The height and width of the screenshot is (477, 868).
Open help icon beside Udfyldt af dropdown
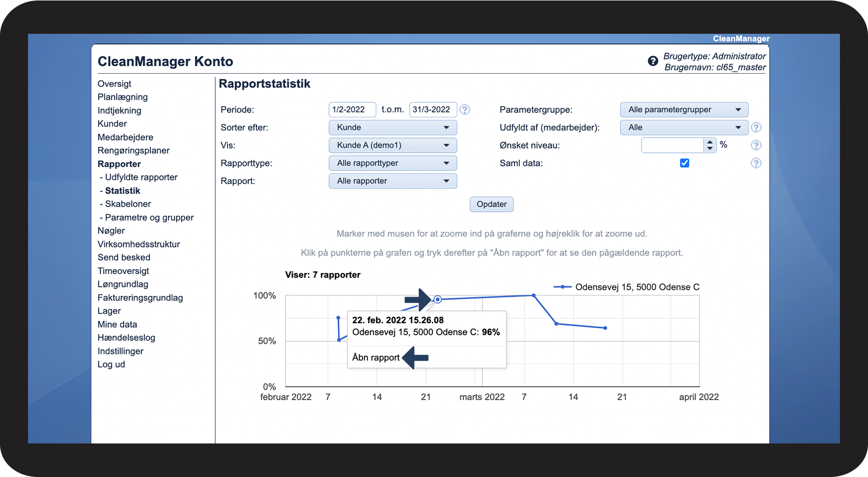tap(756, 128)
